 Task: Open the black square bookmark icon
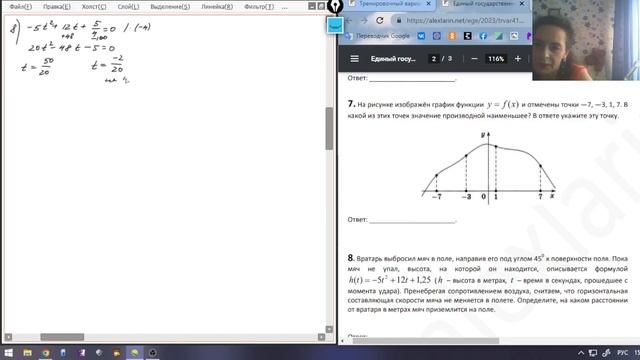(x=467, y=36)
